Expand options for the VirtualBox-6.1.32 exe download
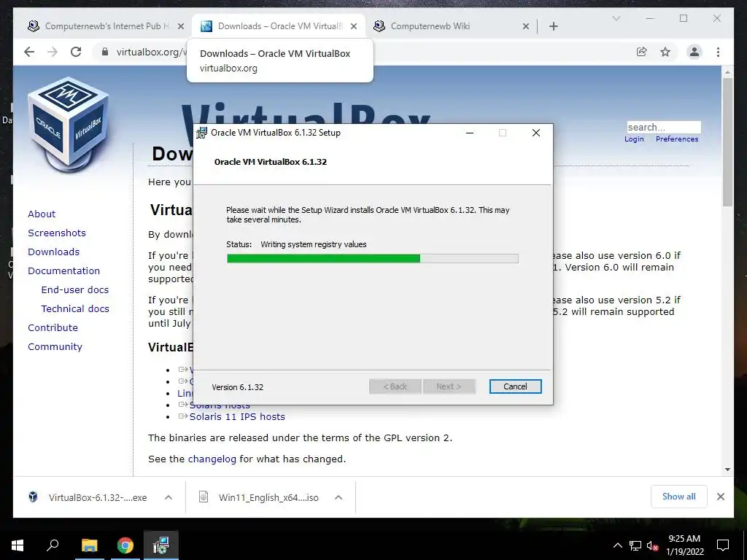 (x=169, y=497)
